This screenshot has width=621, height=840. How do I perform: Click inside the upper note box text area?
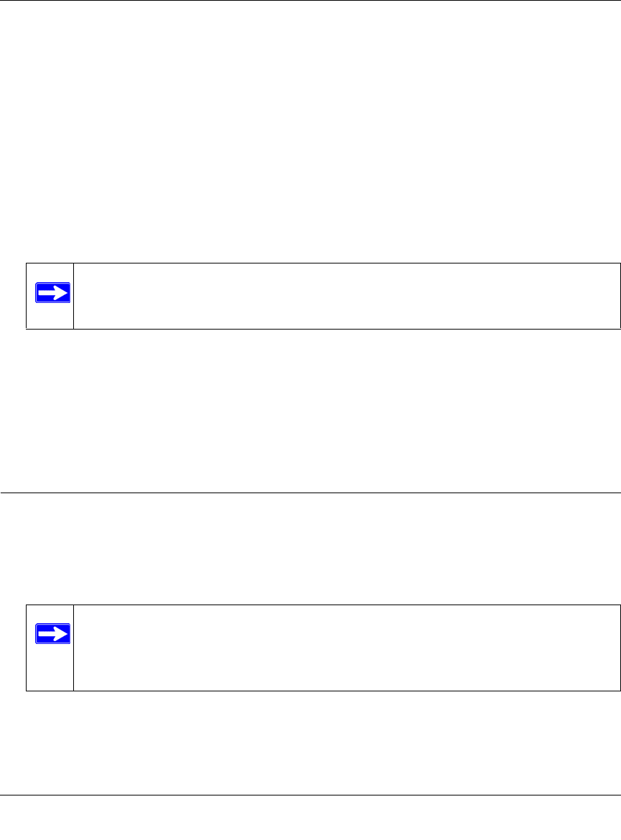coord(345,296)
